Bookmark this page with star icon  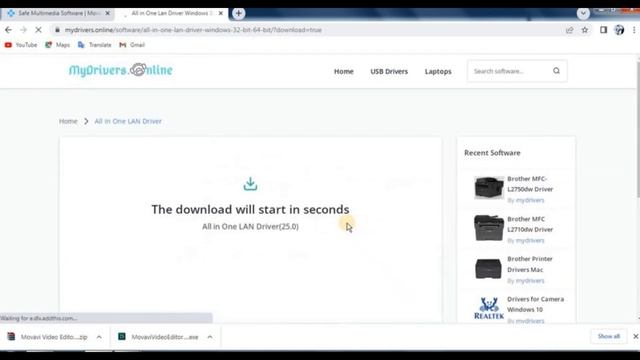click(585, 30)
